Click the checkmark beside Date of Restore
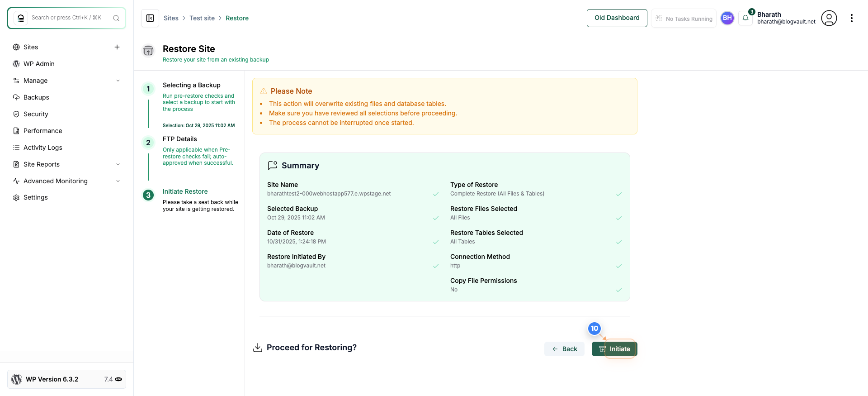This screenshot has width=868, height=396. (x=436, y=242)
